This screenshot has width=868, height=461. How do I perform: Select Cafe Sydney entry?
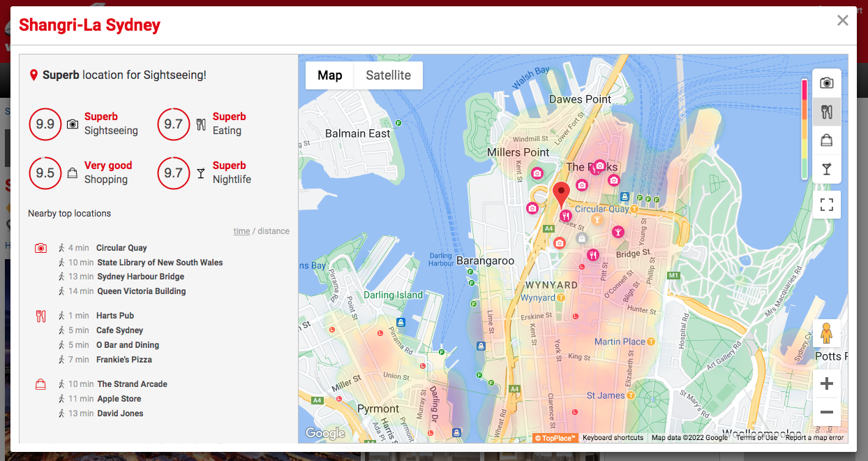[119, 330]
